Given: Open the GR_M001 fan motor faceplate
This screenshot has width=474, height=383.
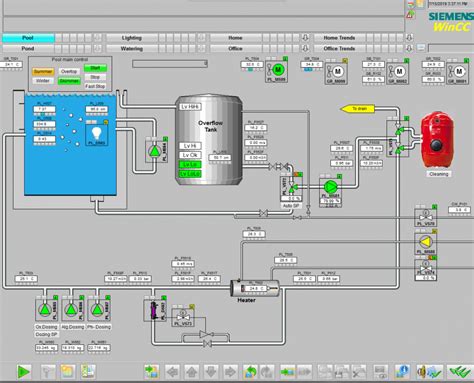Looking at the screenshot, I should click(458, 72).
